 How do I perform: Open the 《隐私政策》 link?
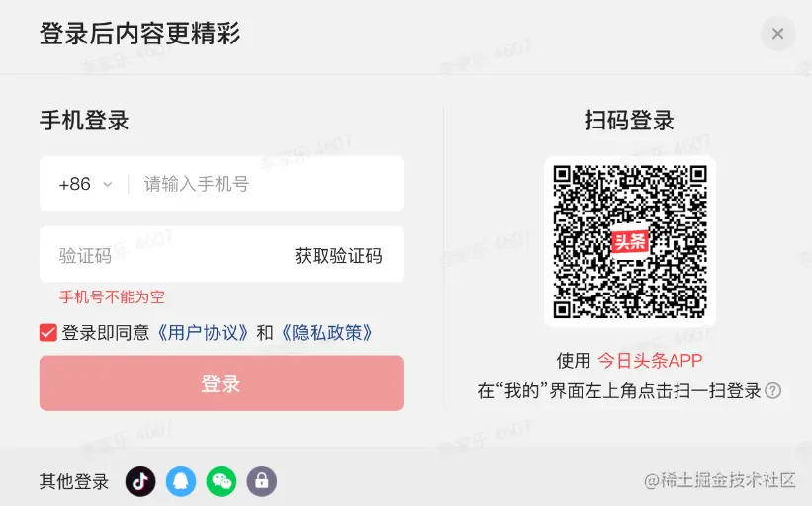327,333
